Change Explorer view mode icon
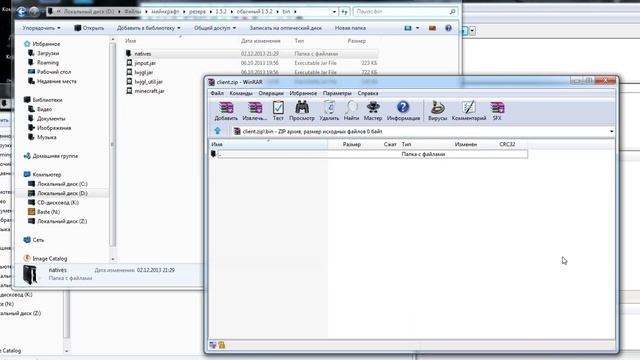640x360 pixels. [408, 28]
